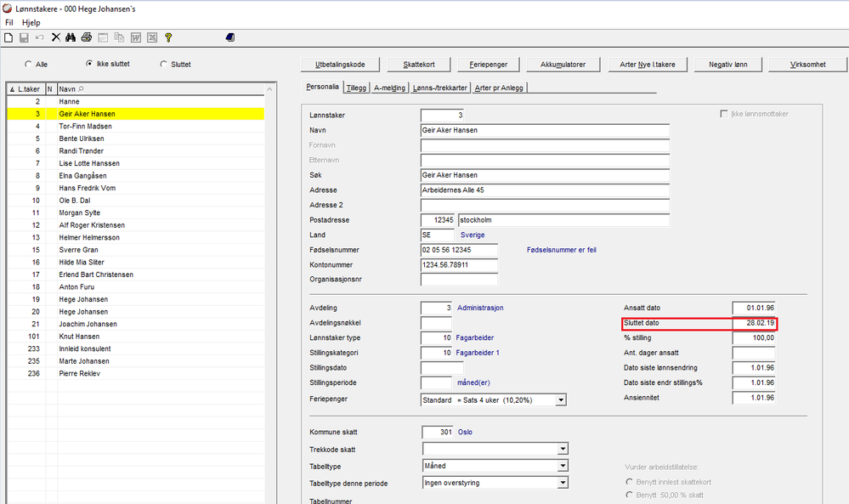Click the Undo arrow icon
This screenshot has width=849, height=504.
(40, 37)
